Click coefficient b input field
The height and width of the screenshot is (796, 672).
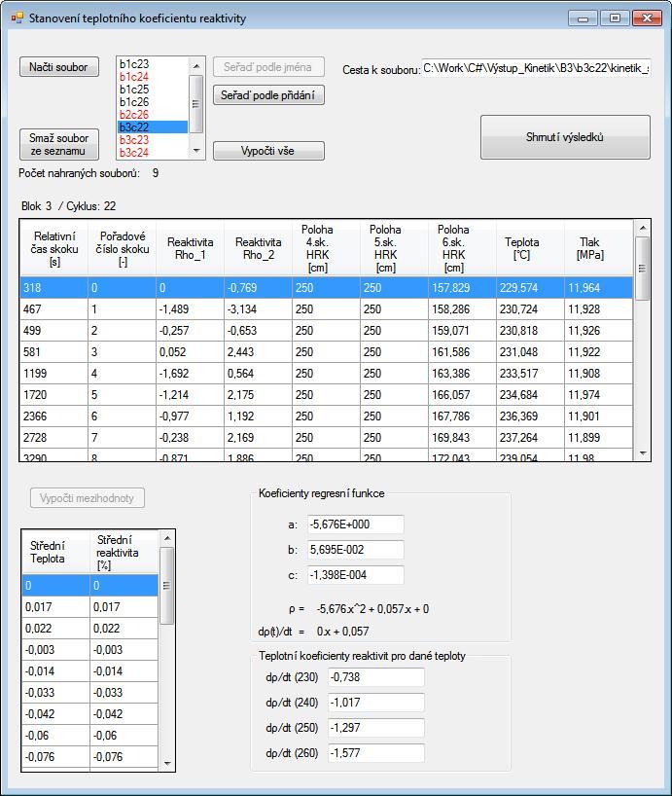[x=356, y=550]
